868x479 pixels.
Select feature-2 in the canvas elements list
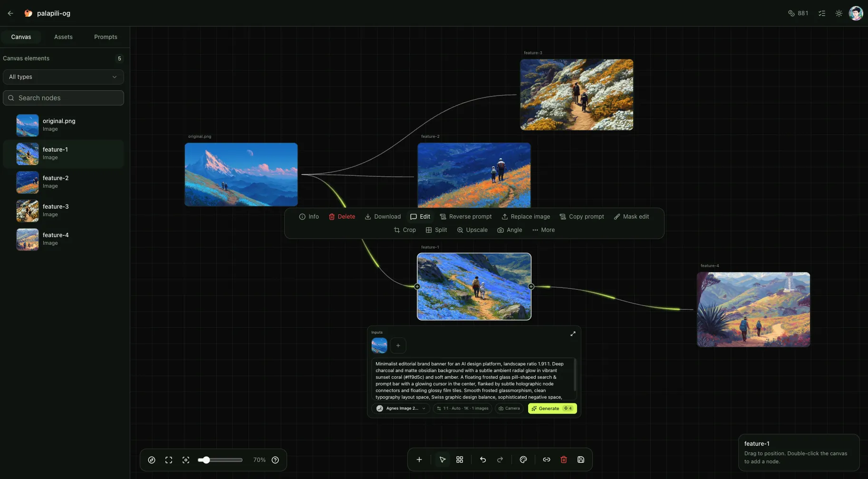point(63,182)
